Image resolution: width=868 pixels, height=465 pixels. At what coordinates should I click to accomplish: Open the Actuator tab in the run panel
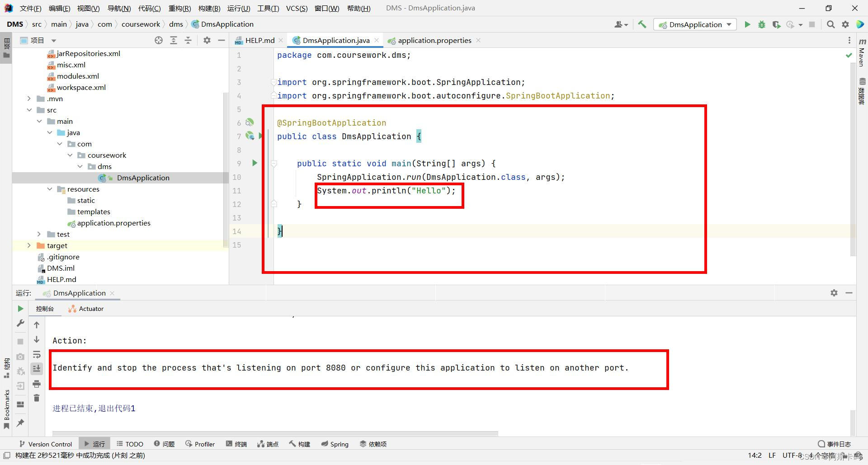(85, 309)
